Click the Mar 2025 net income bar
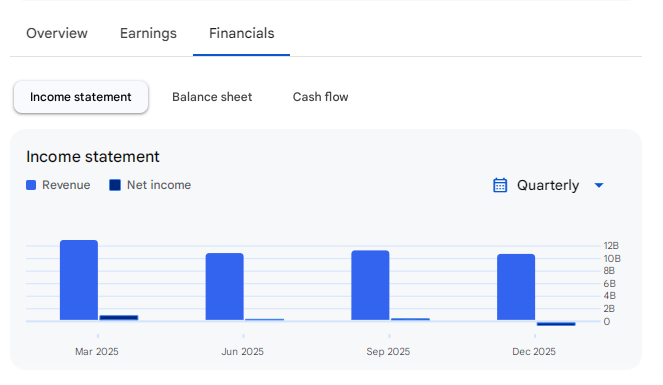Image resolution: width=663 pixels, height=385 pixels. coord(119,317)
